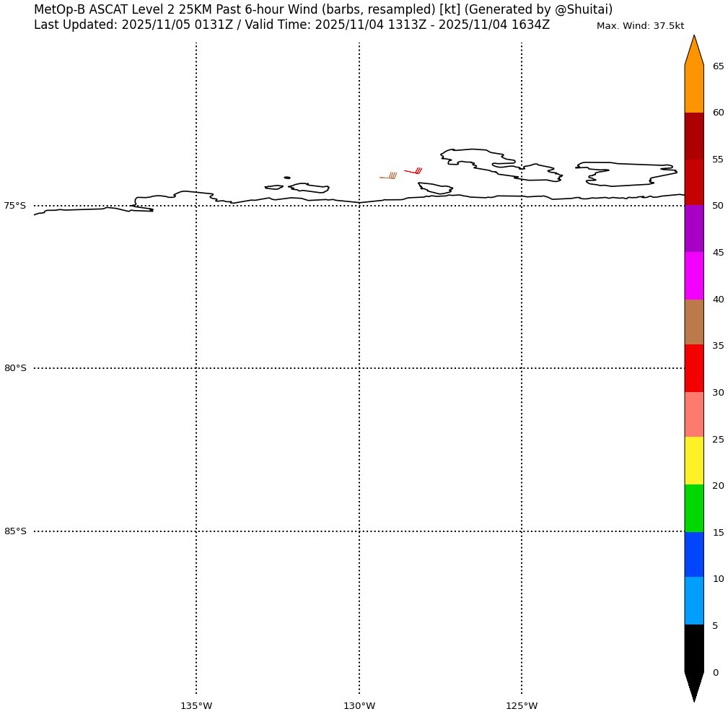The width and height of the screenshot is (728, 714).
Task: Click the 80°S latitude label
Action: pos(15,368)
